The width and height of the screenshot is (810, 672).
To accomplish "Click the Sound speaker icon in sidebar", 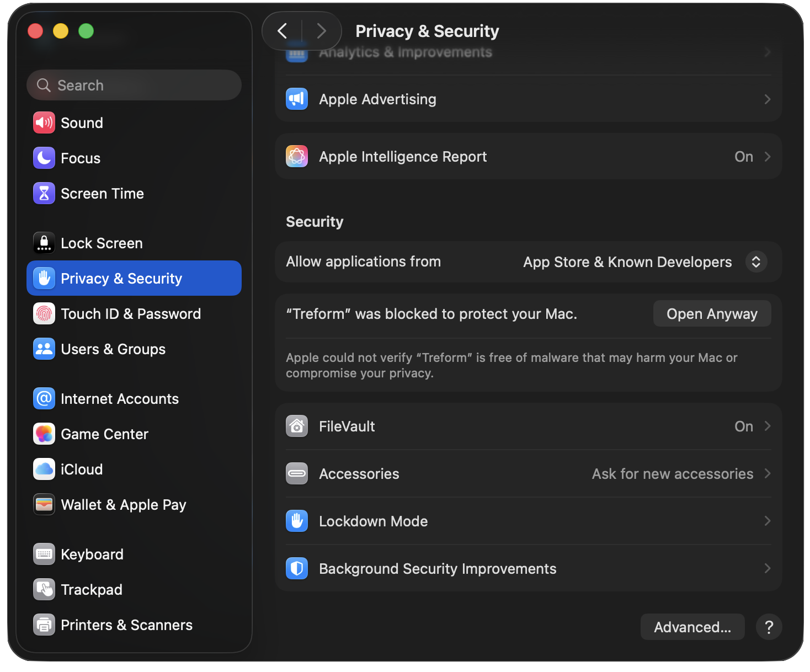I will 44,122.
